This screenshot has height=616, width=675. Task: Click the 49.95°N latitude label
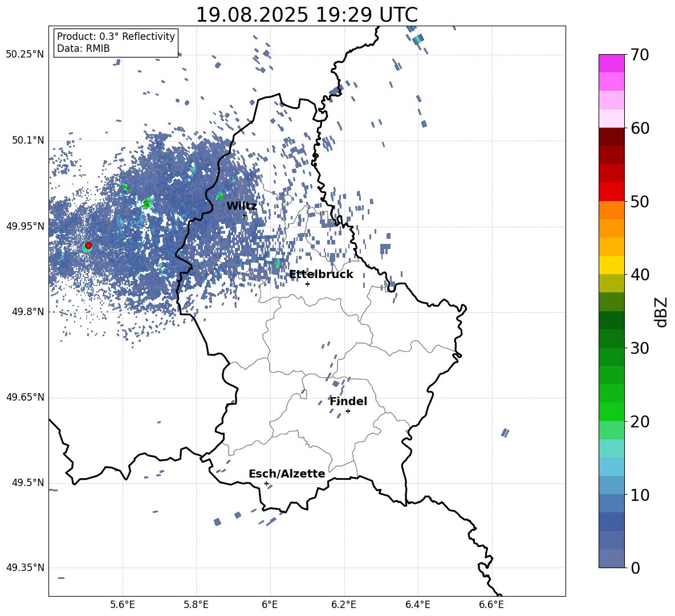[25, 226]
